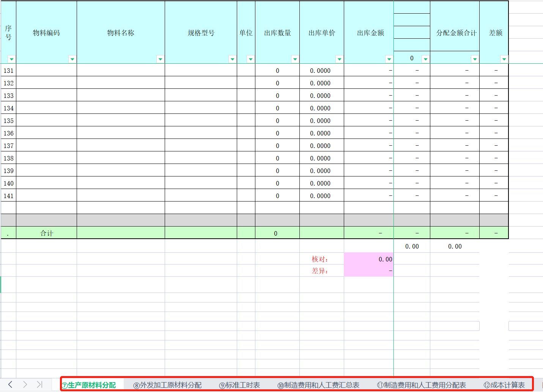543x392 pixels.
Task: Click the next sheet navigation arrow
Action: point(25,384)
